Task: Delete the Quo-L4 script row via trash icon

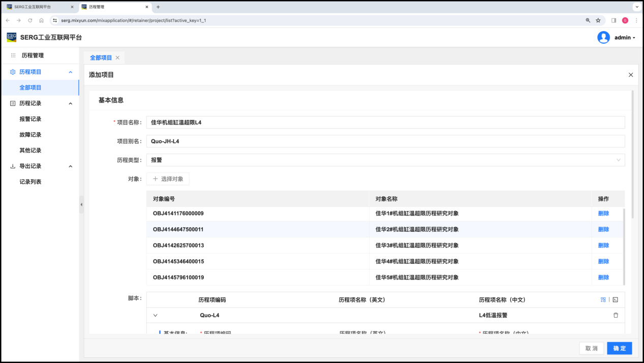Action: (616, 315)
